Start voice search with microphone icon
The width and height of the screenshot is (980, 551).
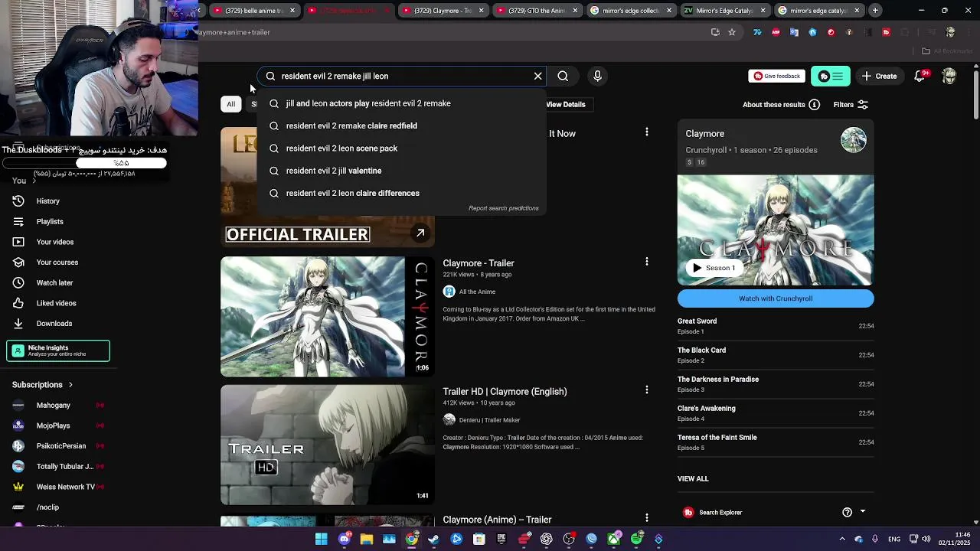597,76
